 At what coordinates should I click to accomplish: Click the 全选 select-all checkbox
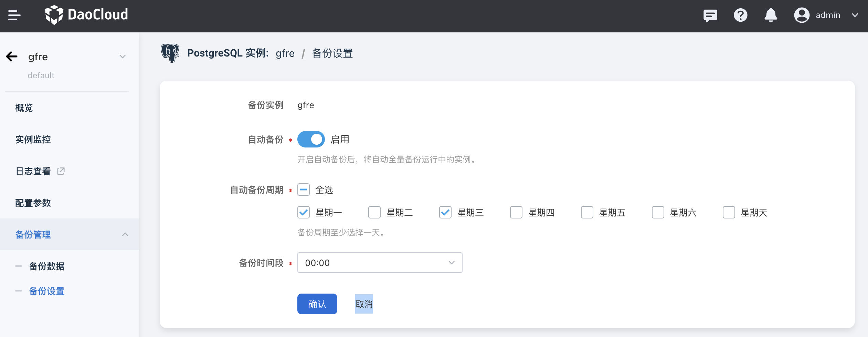coord(303,190)
